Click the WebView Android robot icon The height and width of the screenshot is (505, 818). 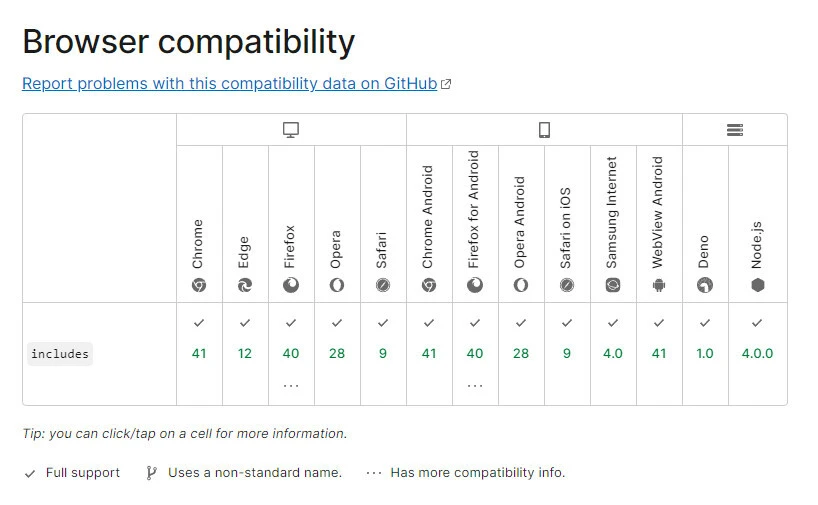(659, 285)
